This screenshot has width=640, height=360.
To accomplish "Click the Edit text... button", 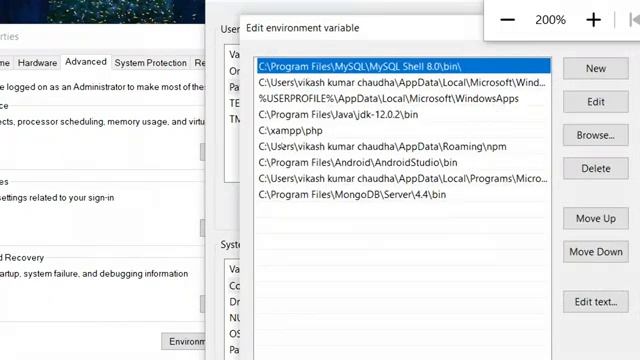I will (x=596, y=302).
